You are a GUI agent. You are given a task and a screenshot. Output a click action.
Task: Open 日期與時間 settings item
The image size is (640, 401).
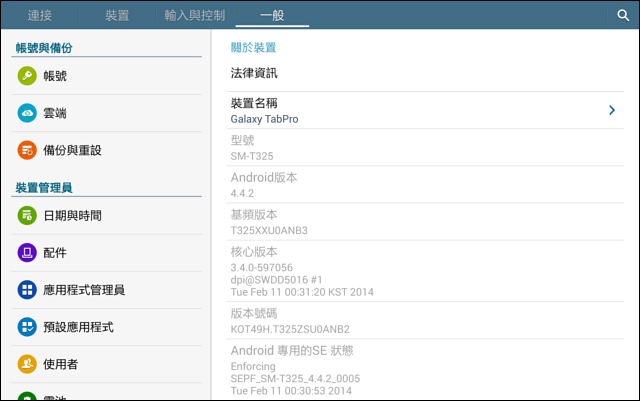(x=107, y=216)
